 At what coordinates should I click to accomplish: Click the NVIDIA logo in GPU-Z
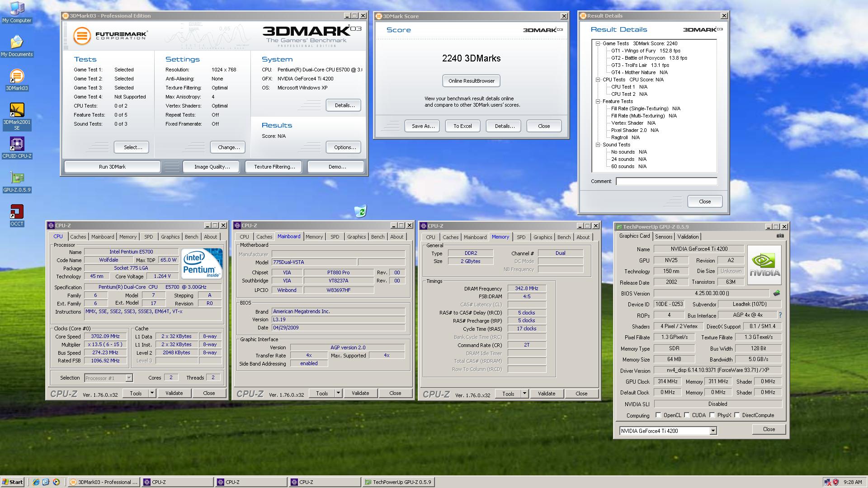click(764, 265)
